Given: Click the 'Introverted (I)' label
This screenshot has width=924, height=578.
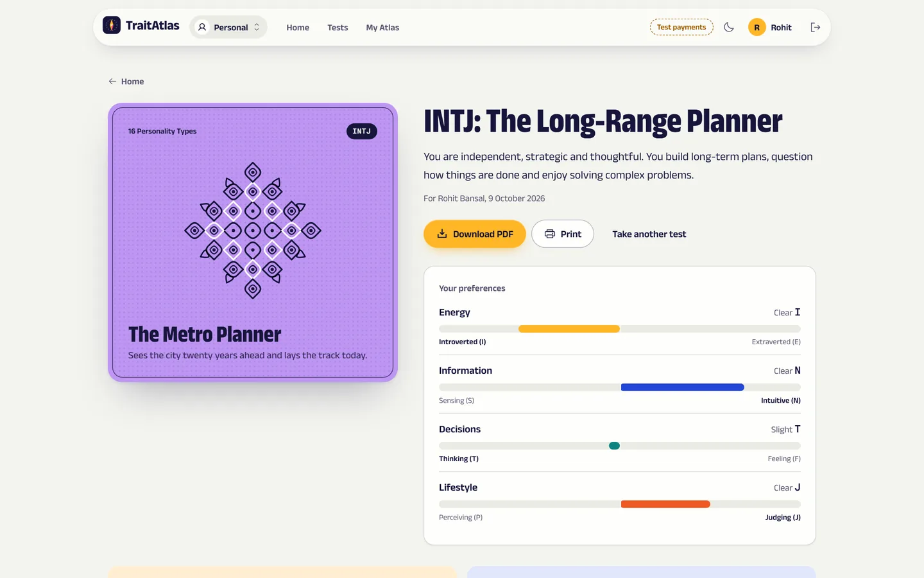Looking at the screenshot, I should click(x=463, y=342).
